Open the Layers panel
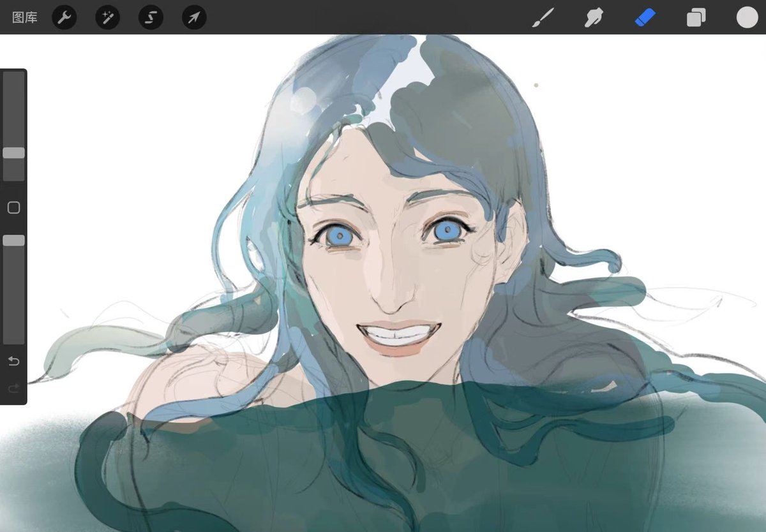Viewport: 766px width, 532px height. (696, 17)
